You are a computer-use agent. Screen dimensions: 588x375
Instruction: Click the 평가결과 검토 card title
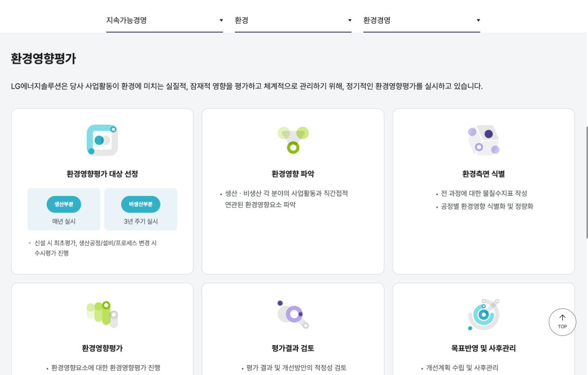click(293, 348)
